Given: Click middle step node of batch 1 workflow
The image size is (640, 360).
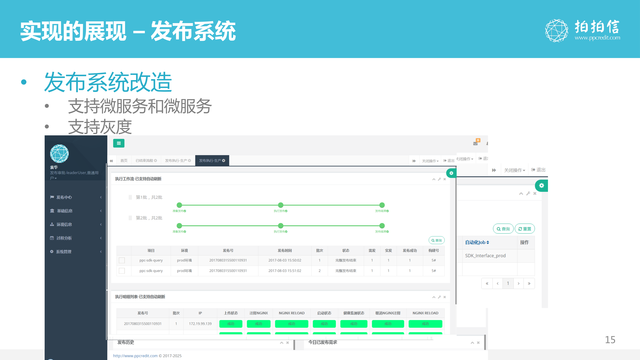Looking at the screenshot, I should [x=280, y=205].
